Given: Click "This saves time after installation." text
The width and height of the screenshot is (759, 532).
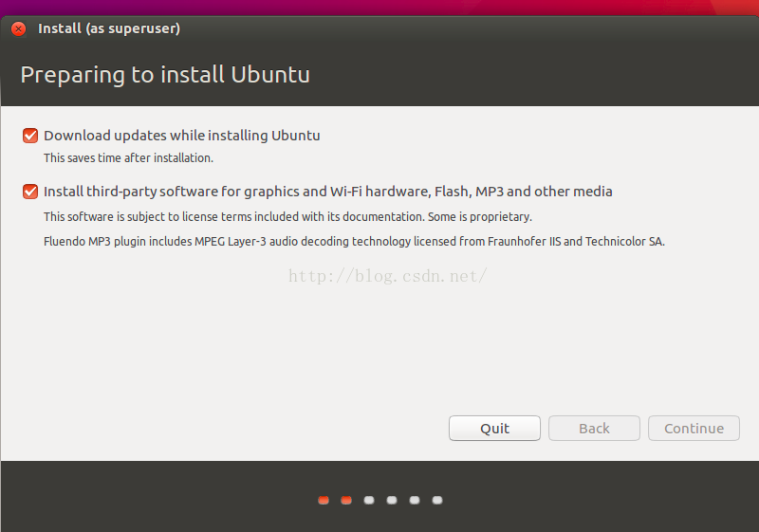Looking at the screenshot, I should [x=128, y=158].
